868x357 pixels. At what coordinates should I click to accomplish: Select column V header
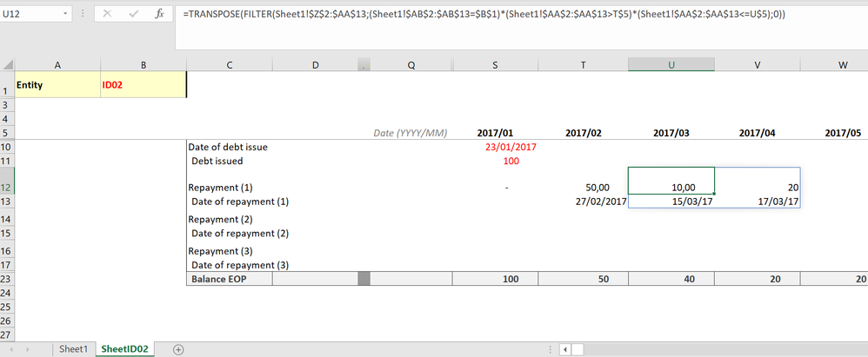point(758,65)
